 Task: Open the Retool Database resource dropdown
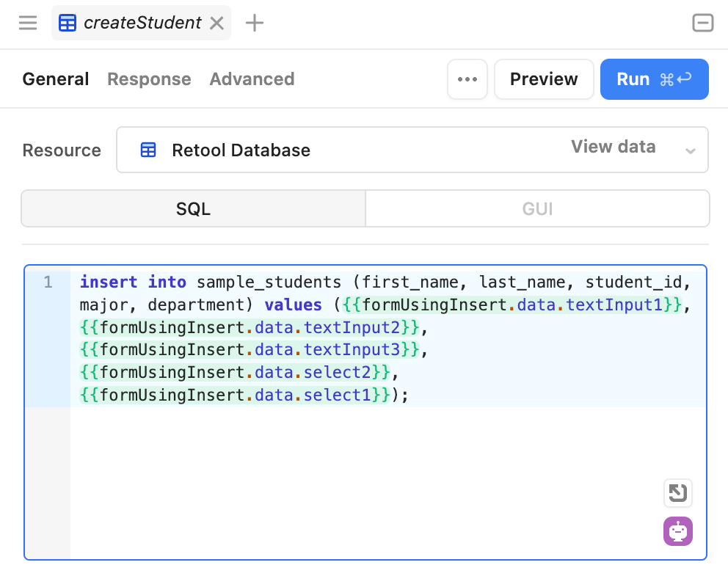pyautogui.click(x=412, y=150)
